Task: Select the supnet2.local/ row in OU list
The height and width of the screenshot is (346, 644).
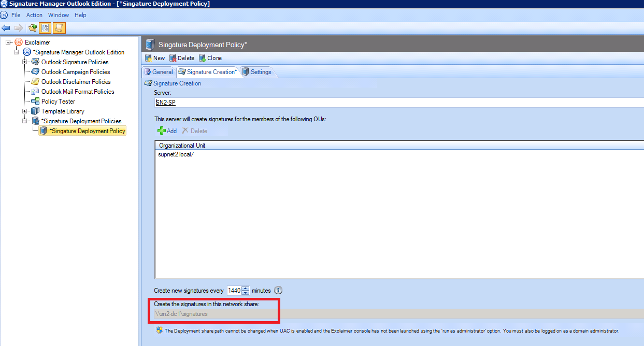Action: click(x=399, y=155)
